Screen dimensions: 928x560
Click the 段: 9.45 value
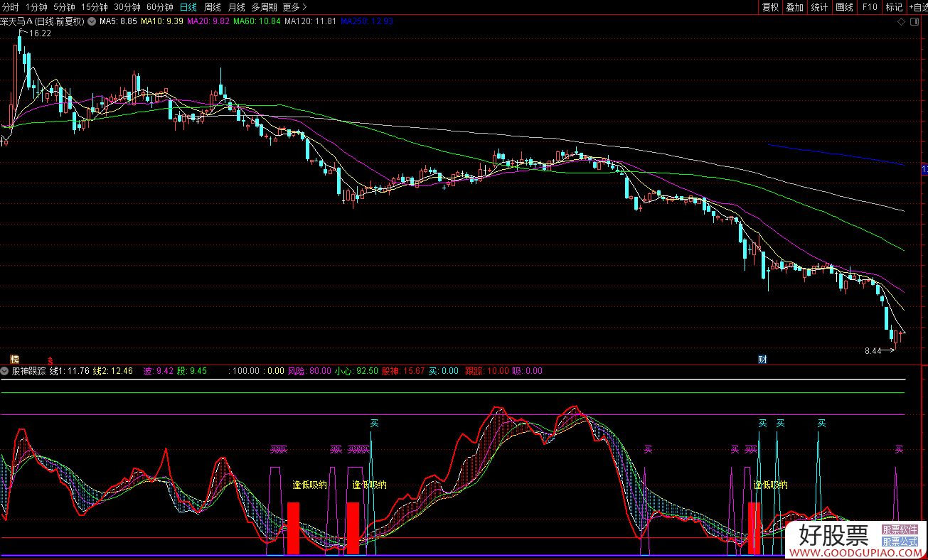point(192,370)
